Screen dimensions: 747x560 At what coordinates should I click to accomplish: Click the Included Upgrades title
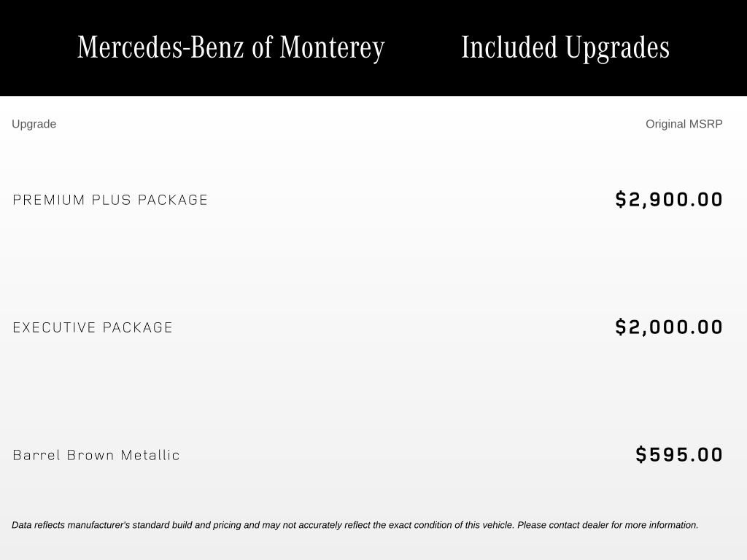pos(565,47)
